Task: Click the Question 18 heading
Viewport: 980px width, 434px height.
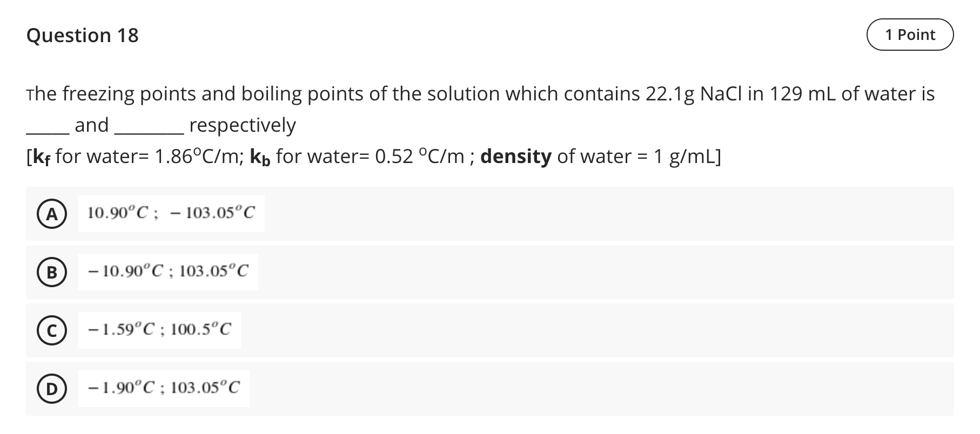Action: 83,35
